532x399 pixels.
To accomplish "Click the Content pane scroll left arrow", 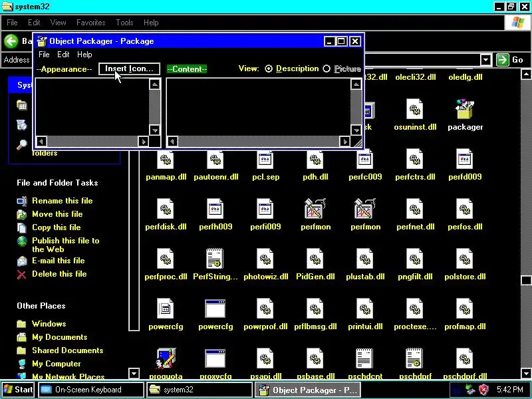I will pos(172,142).
